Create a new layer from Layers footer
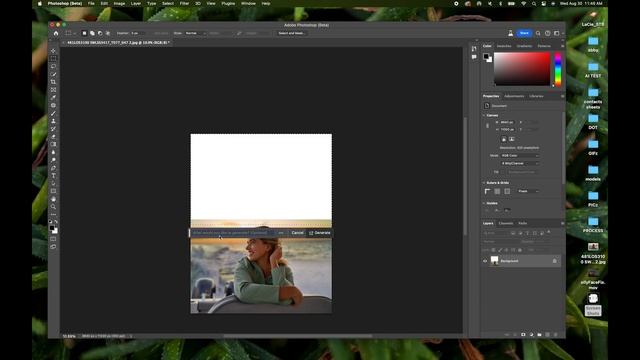This screenshot has height=360, width=640. tap(547, 334)
